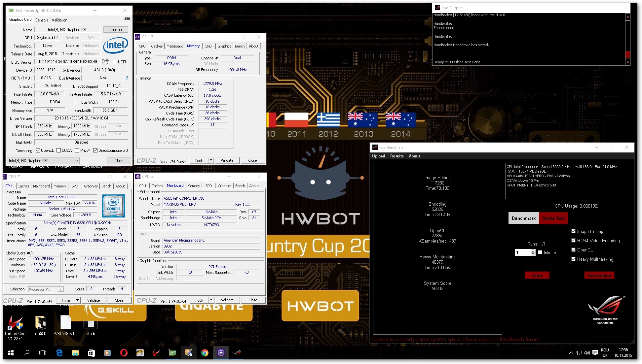Expand Tools dropdown arrow in CPU-Z CPU window
This screenshot has width=642, height=364.
coord(77,300)
